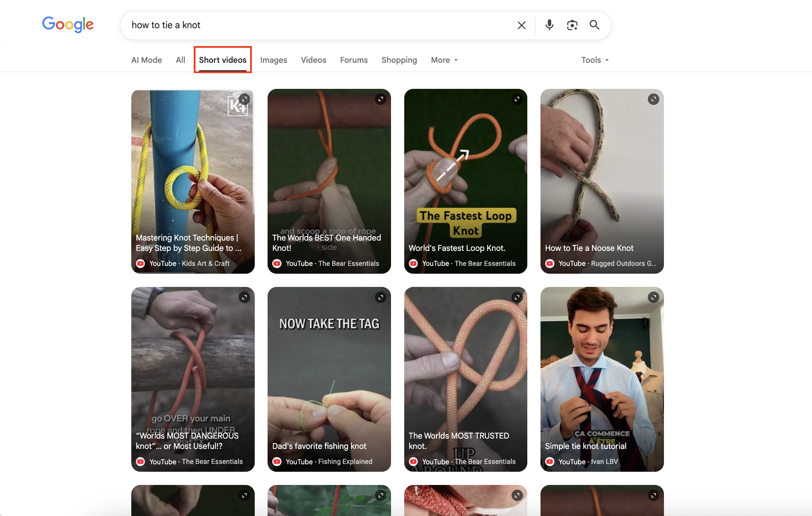Image resolution: width=812 pixels, height=516 pixels.
Task: Clear the search box text
Action: 521,25
